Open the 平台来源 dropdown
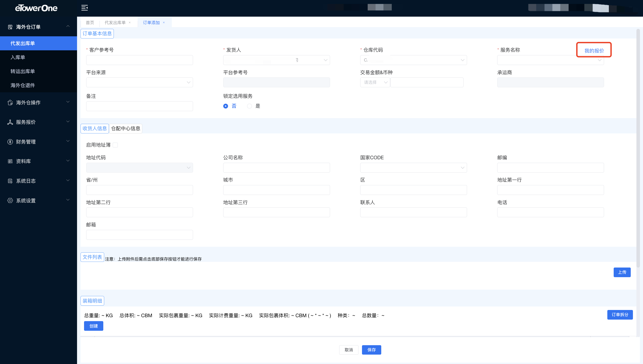Image resolution: width=643 pixels, height=364 pixels. (140, 82)
